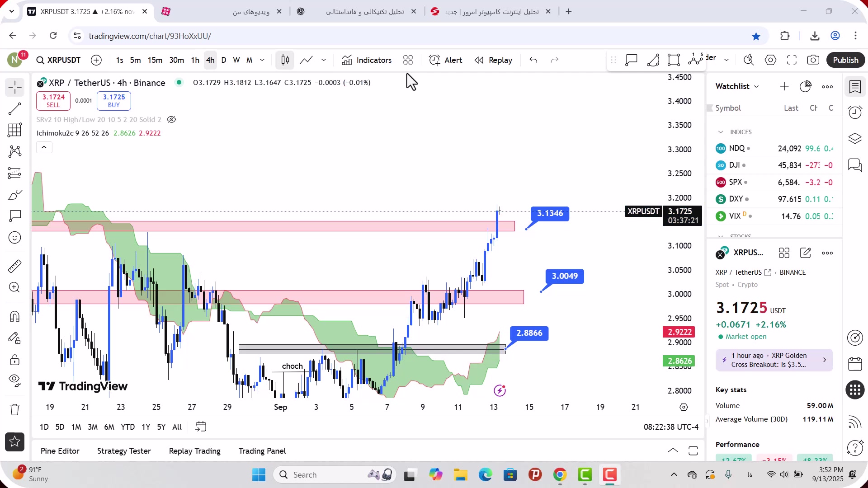Open the calendar panel in right sidebar
868x488 pixels.
tap(855, 364)
